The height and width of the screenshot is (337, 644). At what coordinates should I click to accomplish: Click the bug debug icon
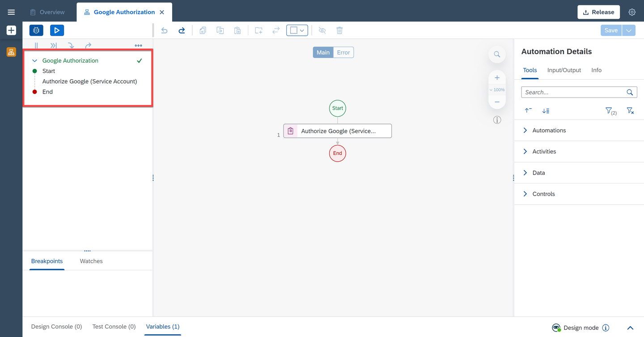click(x=36, y=30)
